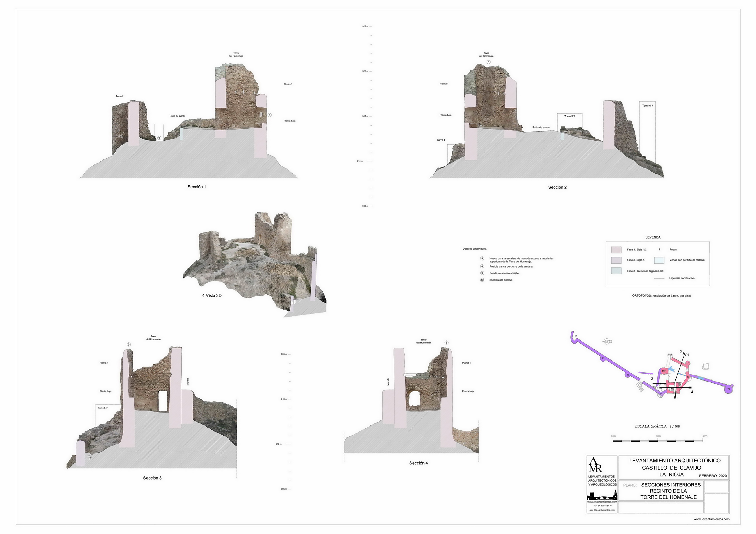Click circled 5 above Sección 2 tower
This screenshot has width=756, height=534.
point(488,62)
